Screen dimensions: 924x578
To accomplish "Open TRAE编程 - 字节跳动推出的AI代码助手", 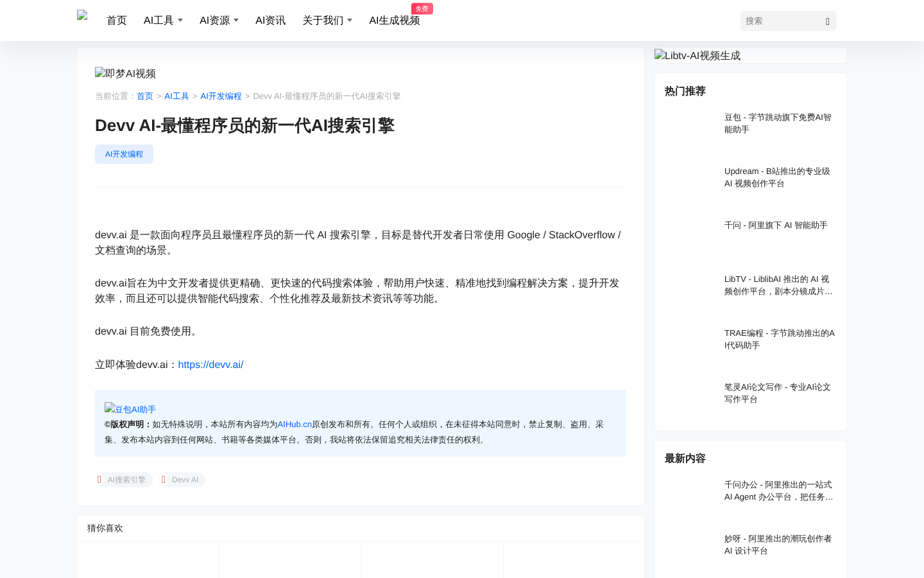I will (780, 339).
